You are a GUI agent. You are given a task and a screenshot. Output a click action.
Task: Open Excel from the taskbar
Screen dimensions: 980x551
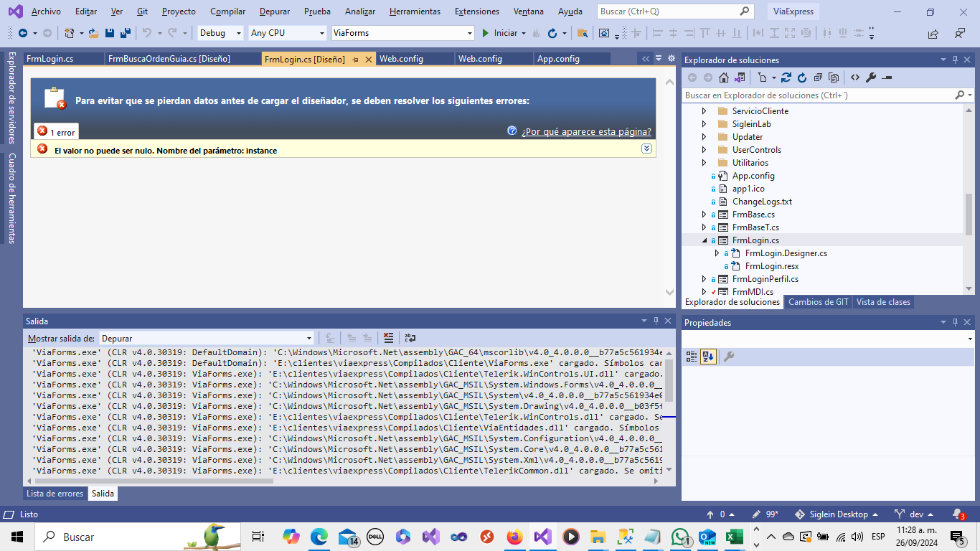[x=733, y=537]
